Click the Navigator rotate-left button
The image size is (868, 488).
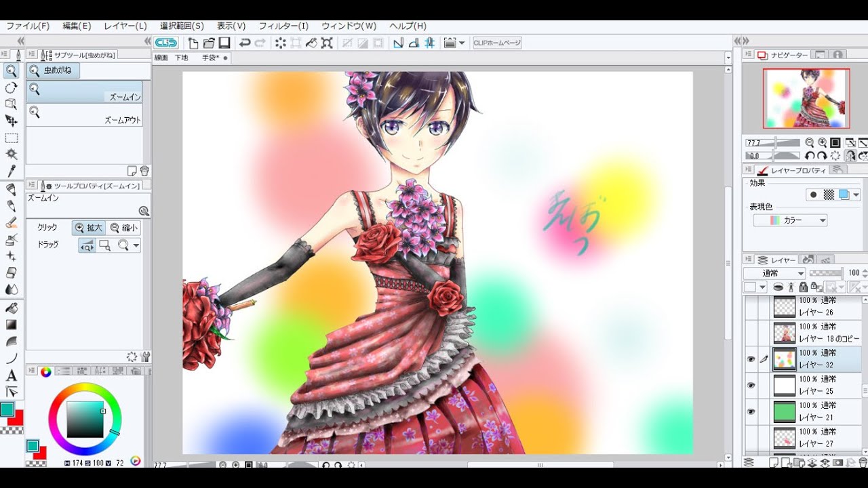click(x=810, y=155)
